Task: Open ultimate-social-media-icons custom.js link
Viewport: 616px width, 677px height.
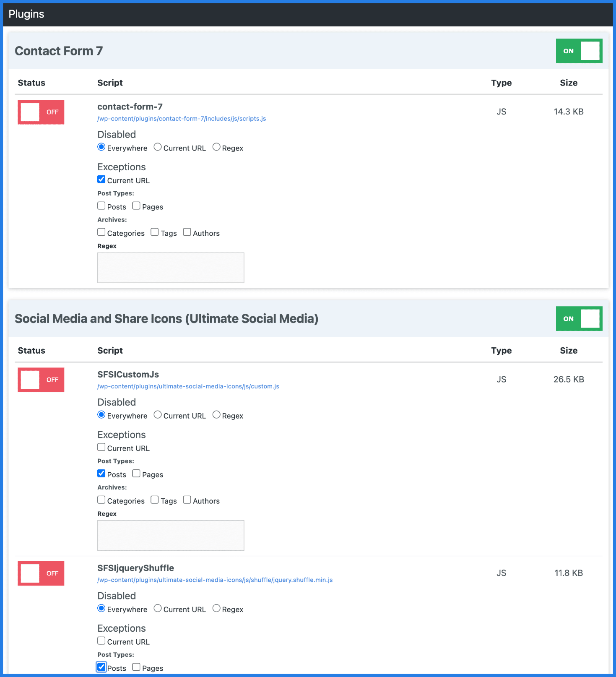Action: pos(188,386)
